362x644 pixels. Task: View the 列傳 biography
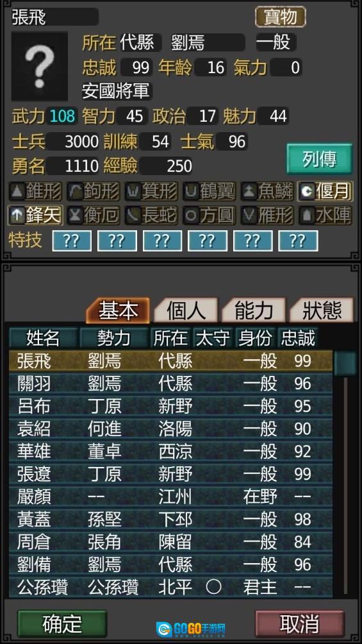[319, 159]
